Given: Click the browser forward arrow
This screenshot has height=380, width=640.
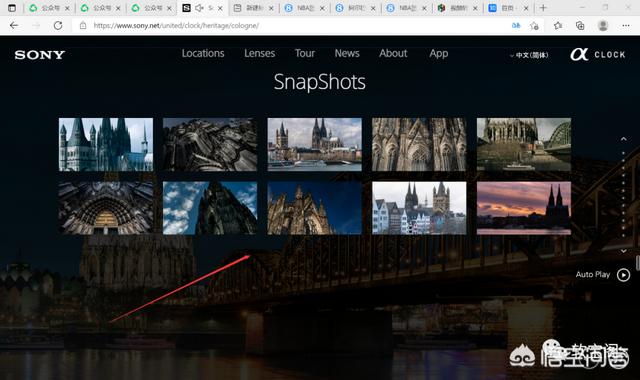Looking at the screenshot, I should pyautogui.click(x=36, y=25).
